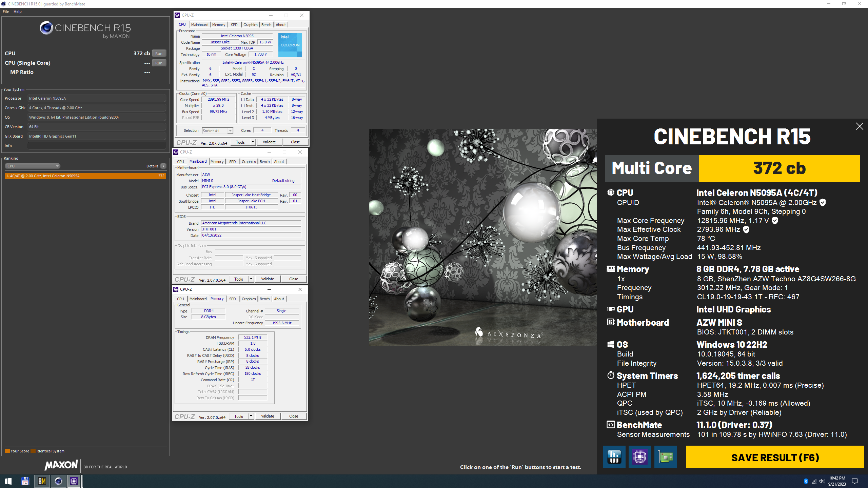
Task: Open volume control in system tray
Action: pyautogui.click(x=822, y=481)
